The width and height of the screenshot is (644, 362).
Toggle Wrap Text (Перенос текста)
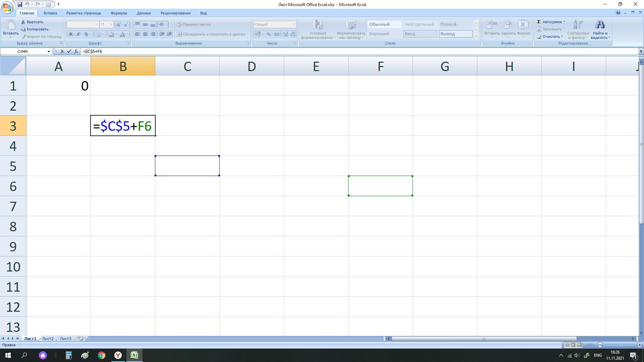pos(194,24)
